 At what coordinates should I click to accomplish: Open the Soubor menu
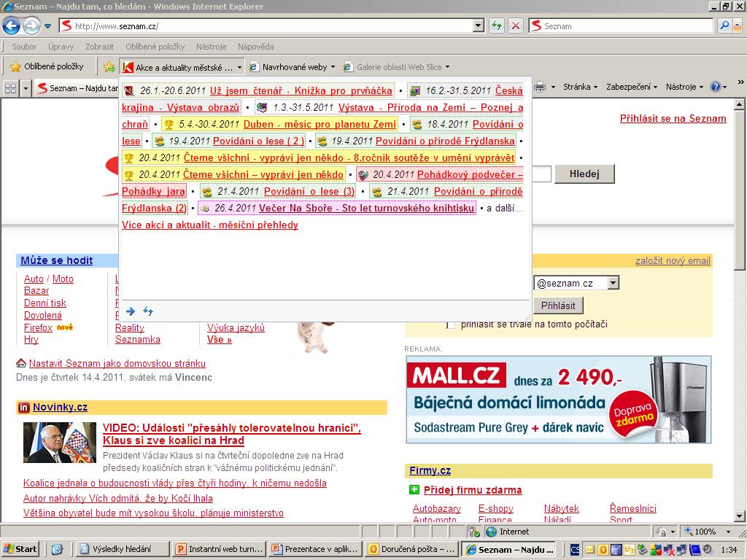(x=24, y=47)
